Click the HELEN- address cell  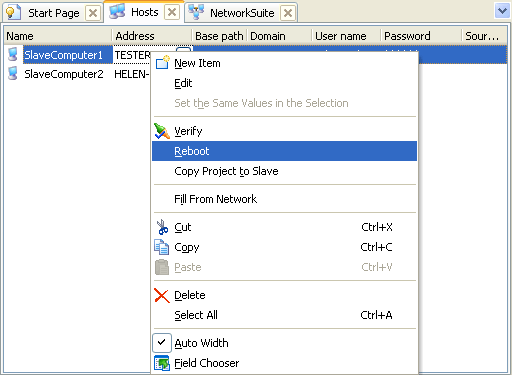pos(132,74)
